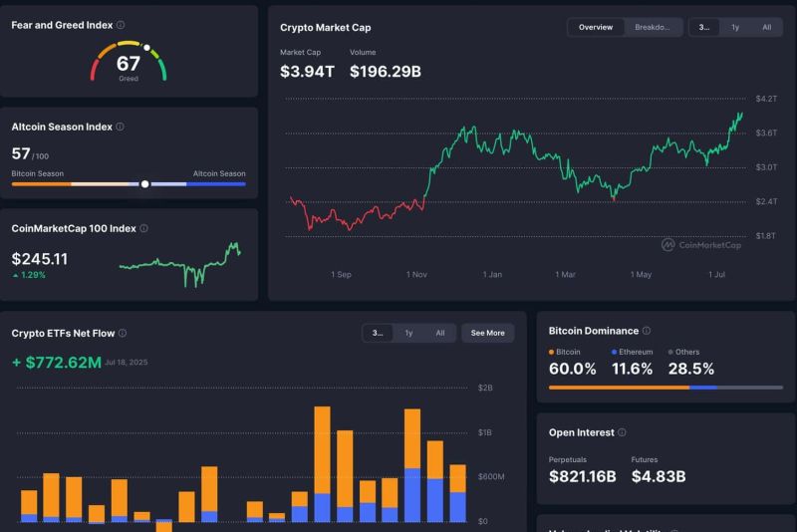Select Overview tab in Crypto Market Cap
This screenshot has width=797, height=532.
596,28
